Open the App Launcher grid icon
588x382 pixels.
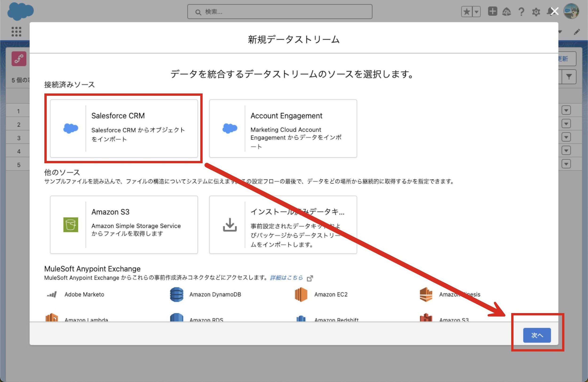coord(16,32)
